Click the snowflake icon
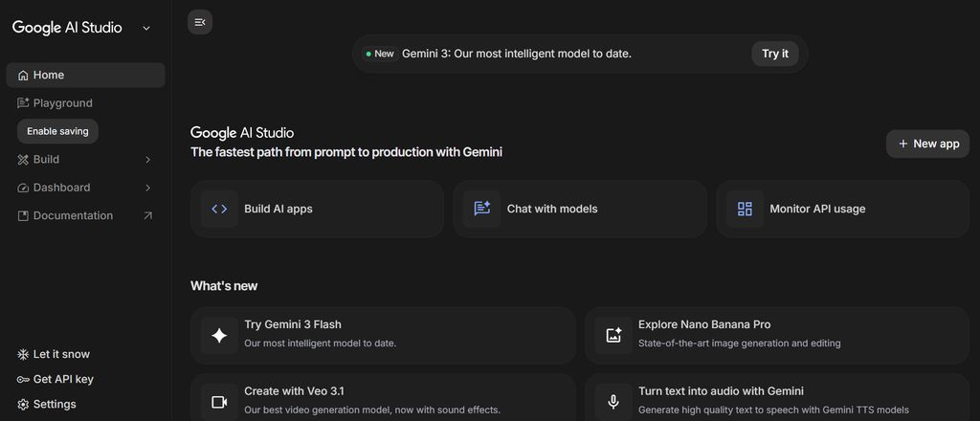The width and height of the screenshot is (980, 421). coord(23,355)
